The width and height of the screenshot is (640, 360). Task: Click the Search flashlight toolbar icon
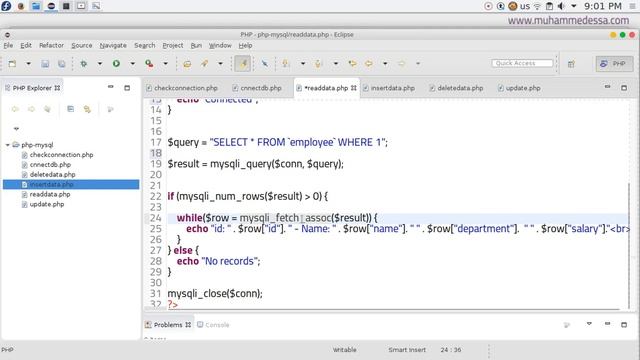(x=204, y=64)
